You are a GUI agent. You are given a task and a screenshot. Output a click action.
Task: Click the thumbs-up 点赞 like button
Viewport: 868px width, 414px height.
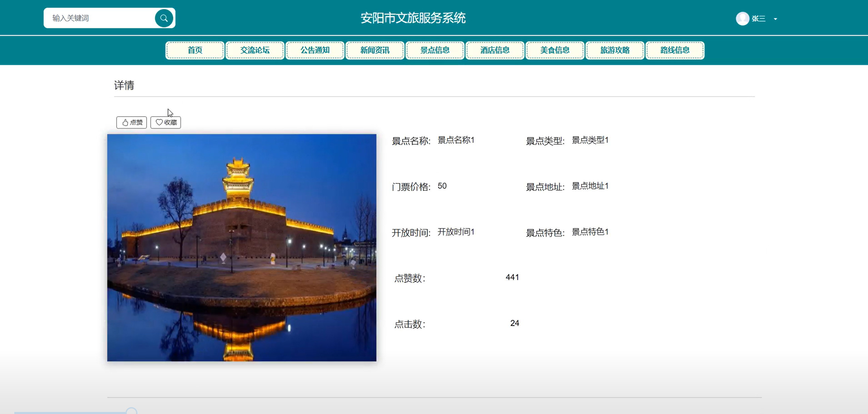[x=132, y=122]
